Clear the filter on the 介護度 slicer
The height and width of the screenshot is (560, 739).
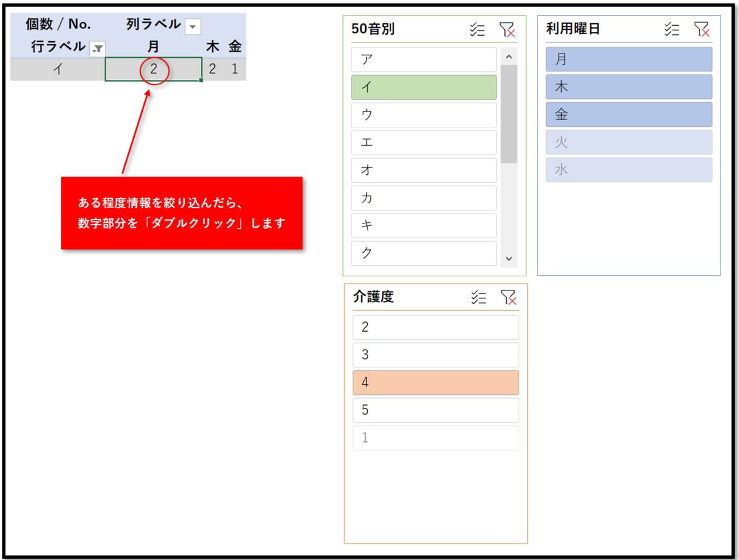click(509, 297)
